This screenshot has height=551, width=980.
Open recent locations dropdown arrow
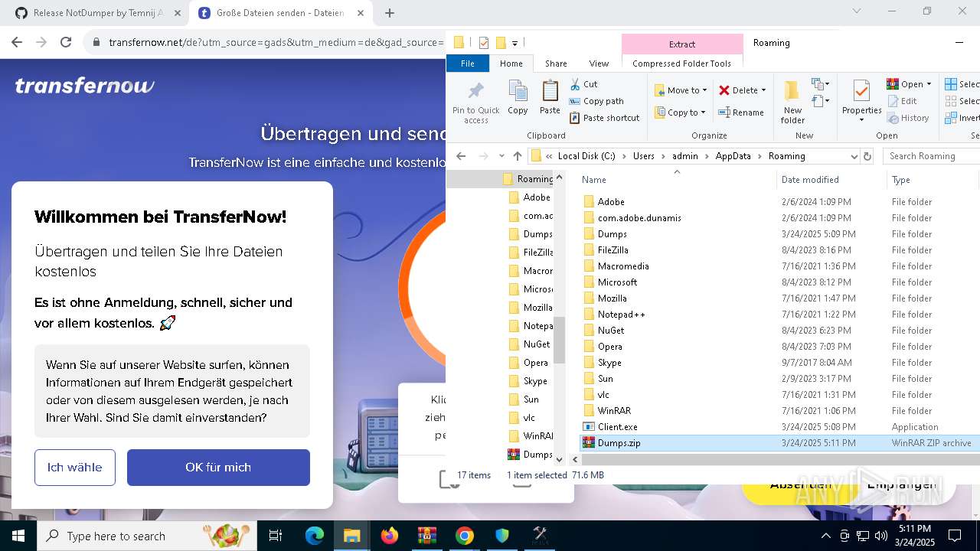(501, 156)
